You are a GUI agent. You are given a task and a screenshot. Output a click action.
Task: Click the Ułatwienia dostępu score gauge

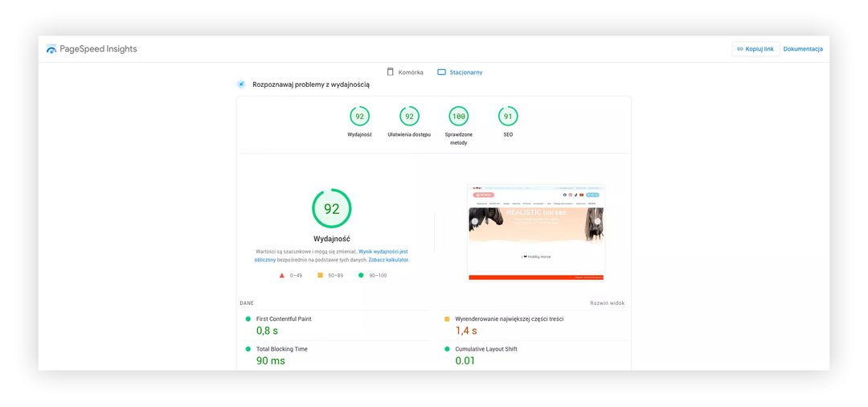coord(409,117)
